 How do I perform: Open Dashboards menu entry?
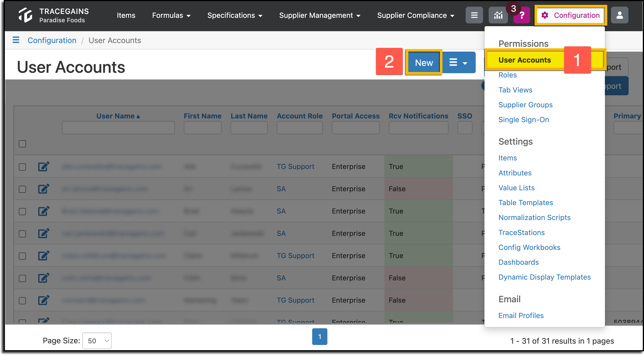click(x=519, y=262)
